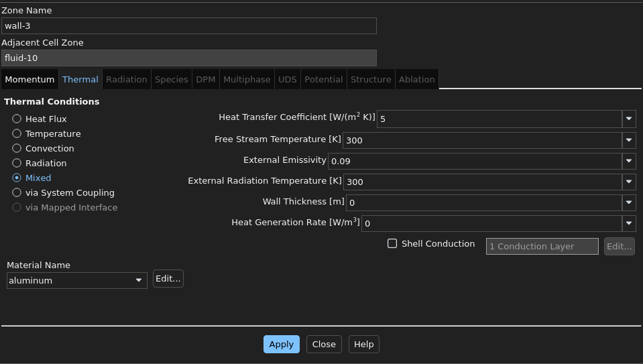The height and width of the screenshot is (364, 643).
Task: Open Heat Transfer Coefficient dropdown arrow
Action: 628,119
